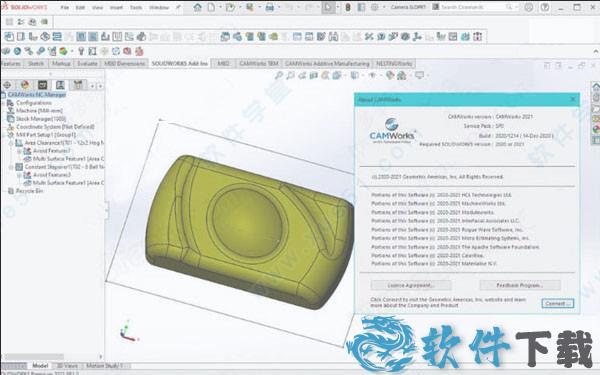
Task: Collapse the CommandManager with up arrow
Action: (596, 51)
